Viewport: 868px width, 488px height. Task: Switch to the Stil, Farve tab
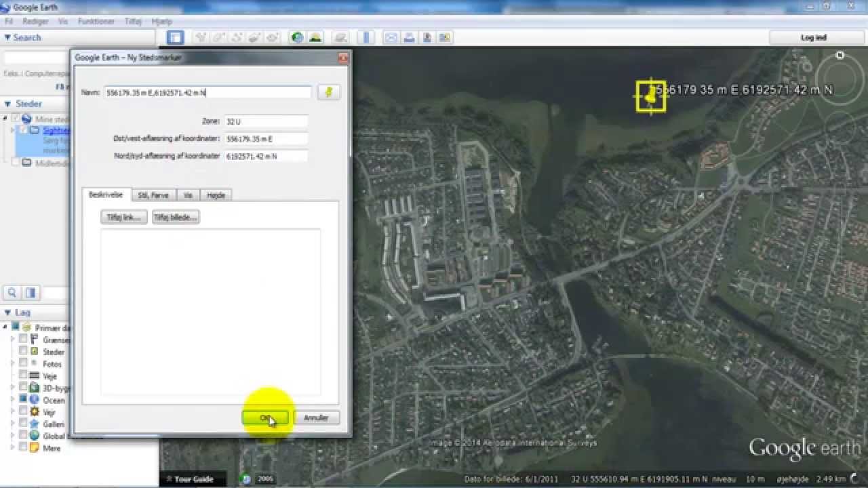tap(153, 195)
